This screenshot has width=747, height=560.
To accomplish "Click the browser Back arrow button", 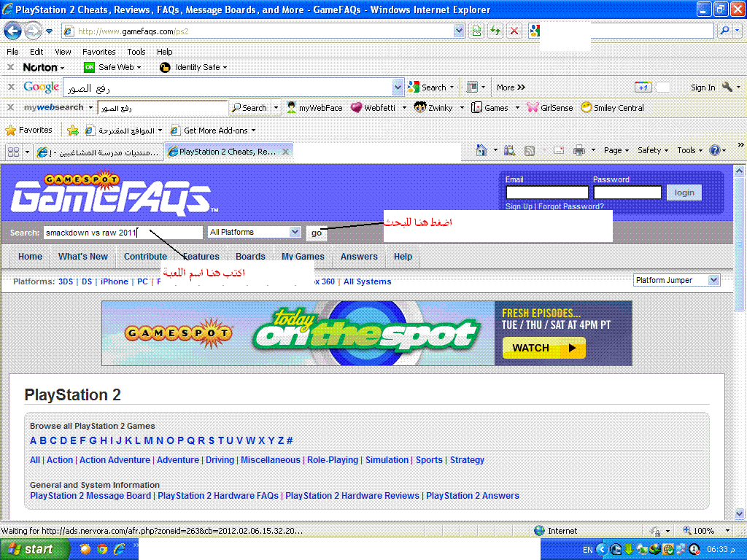I will click(12, 31).
